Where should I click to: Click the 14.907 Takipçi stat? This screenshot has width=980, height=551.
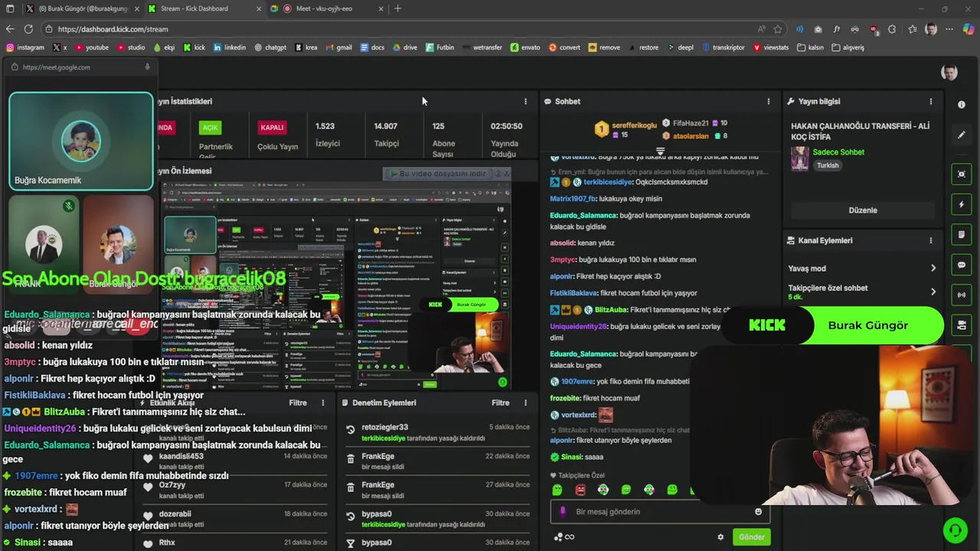[x=386, y=134]
